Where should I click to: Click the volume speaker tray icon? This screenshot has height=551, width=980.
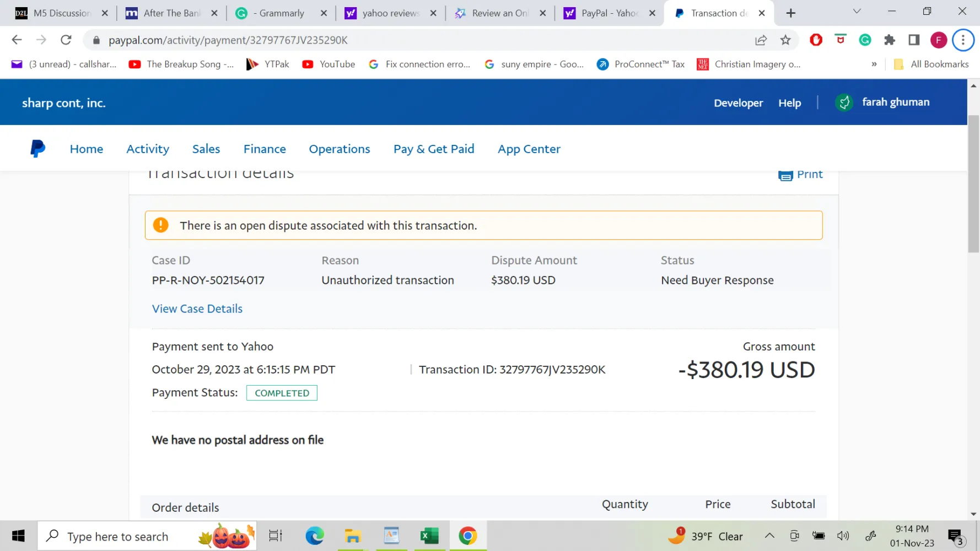[843, 536]
